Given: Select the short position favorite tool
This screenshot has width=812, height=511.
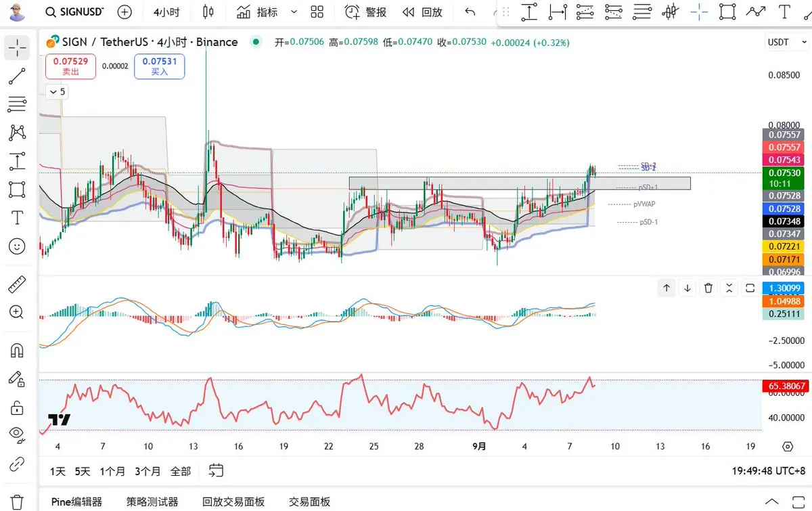Looking at the screenshot, I should (x=614, y=12).
